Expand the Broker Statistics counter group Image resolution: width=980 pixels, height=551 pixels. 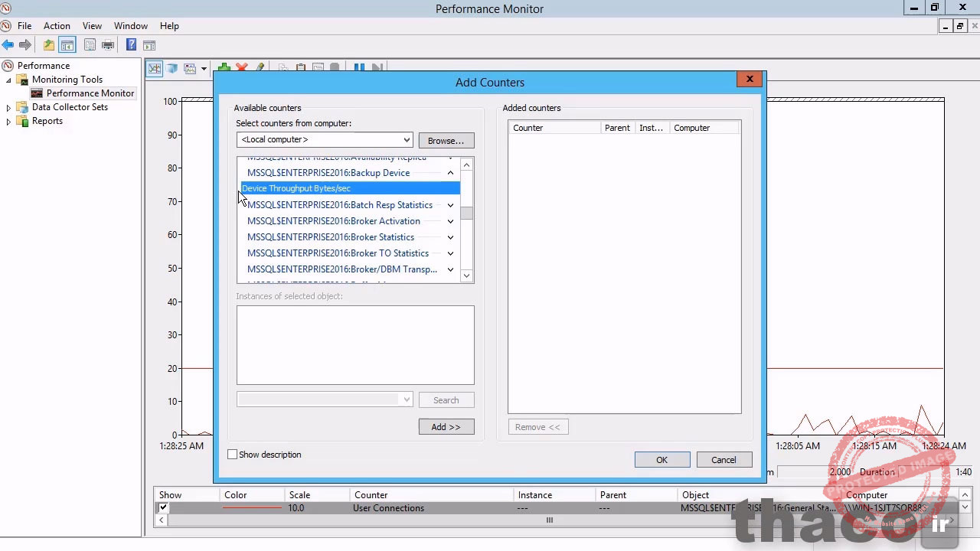tap(450, 237)
